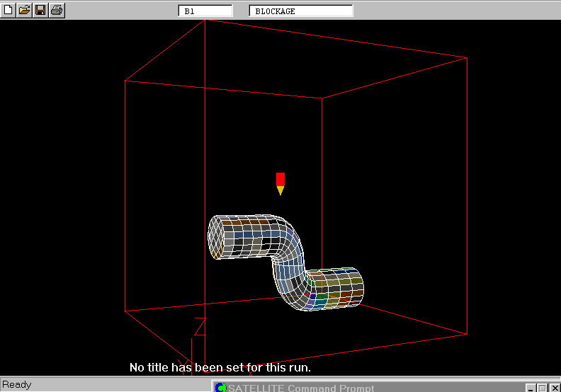The height and width of the screenshot is (392, 561).
Task: Click the SATELLITE Command Prompt window icon
Action: tap(220, 388)
